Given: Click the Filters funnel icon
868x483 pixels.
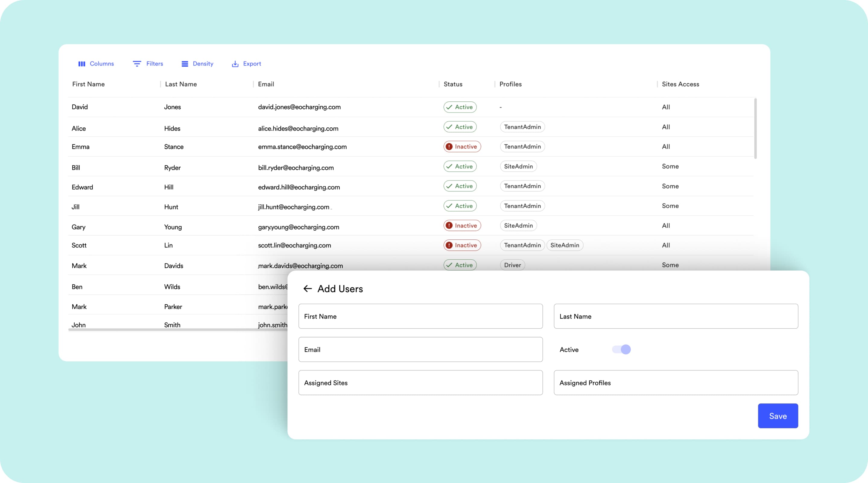Looking at the screenshot, I should (x=137, y=64).
